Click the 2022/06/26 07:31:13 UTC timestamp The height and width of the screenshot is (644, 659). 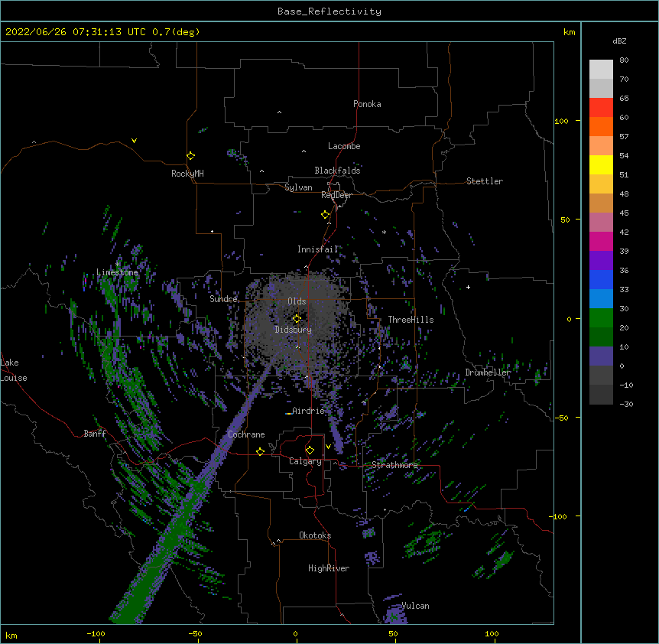[76, 32]
